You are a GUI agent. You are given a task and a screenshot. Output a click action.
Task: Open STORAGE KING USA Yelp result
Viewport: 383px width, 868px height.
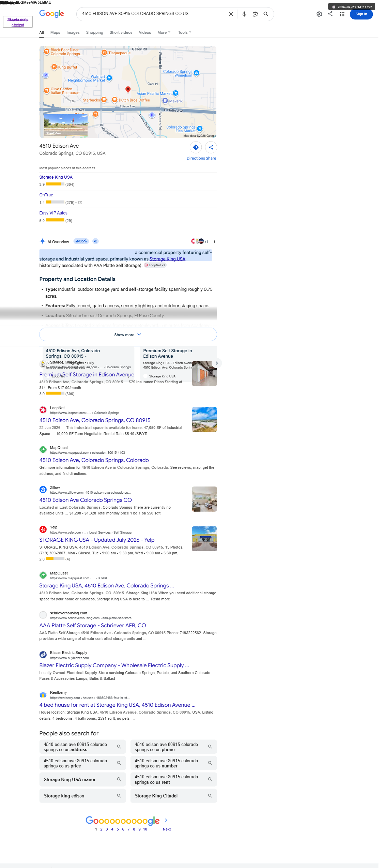tap(97, 540)
